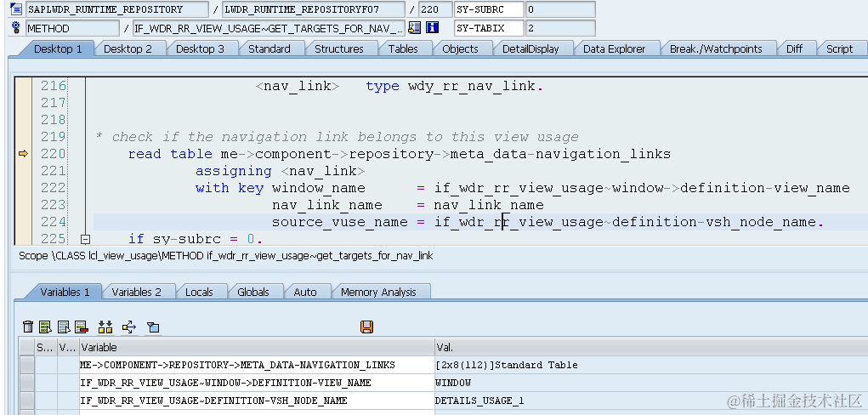Click line number 224 in code gutter
Image resolution: width=868 pixels, height=415 pixels.
coord(54,222)
